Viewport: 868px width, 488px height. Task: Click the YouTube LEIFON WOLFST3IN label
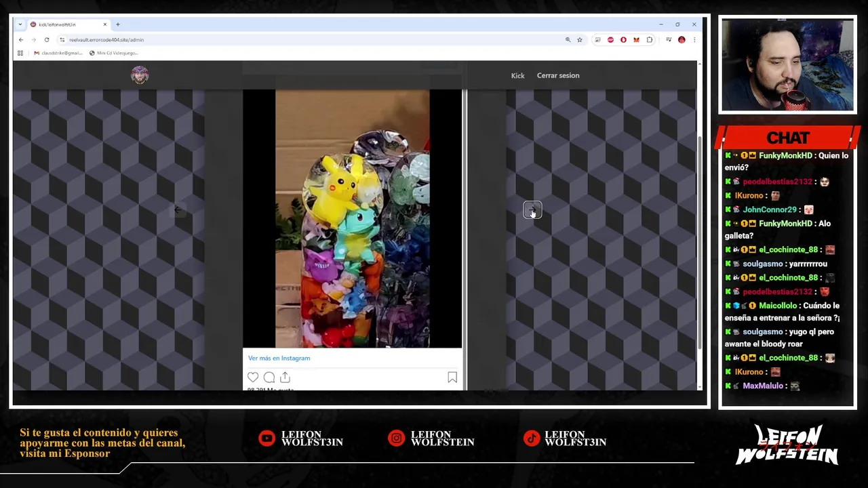[312, 439]
